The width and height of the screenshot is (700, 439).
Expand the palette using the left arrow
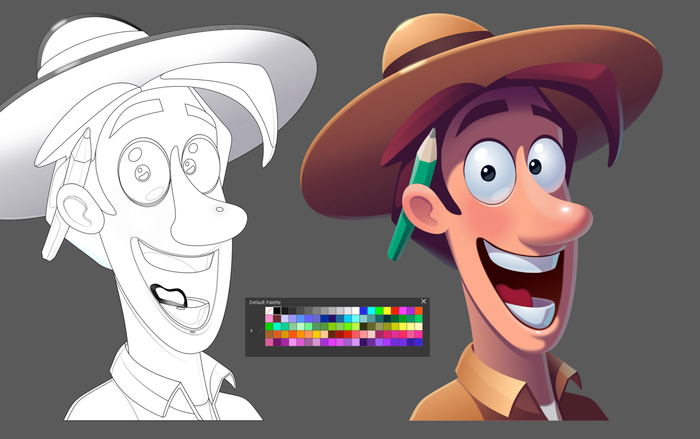(x=252, y=331)
